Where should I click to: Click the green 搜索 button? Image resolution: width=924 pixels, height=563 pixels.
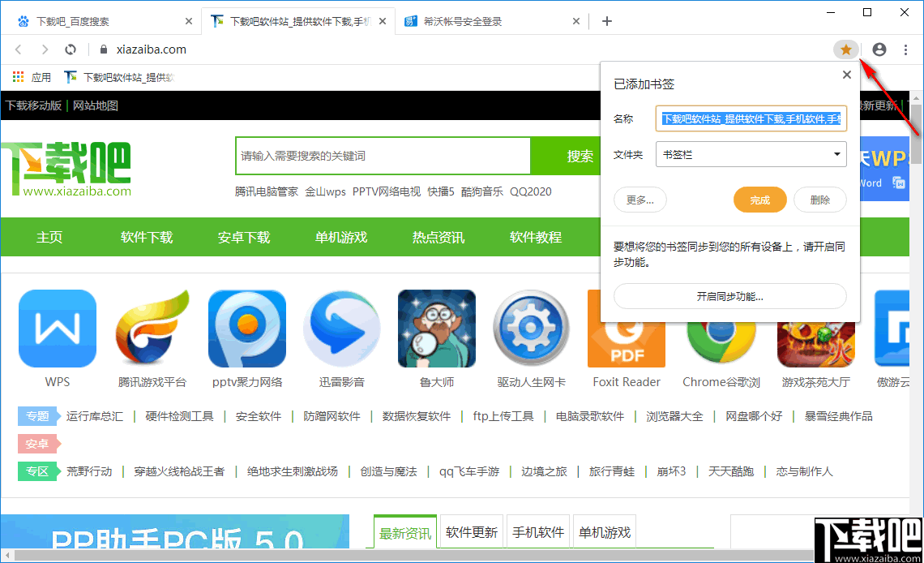566,156
